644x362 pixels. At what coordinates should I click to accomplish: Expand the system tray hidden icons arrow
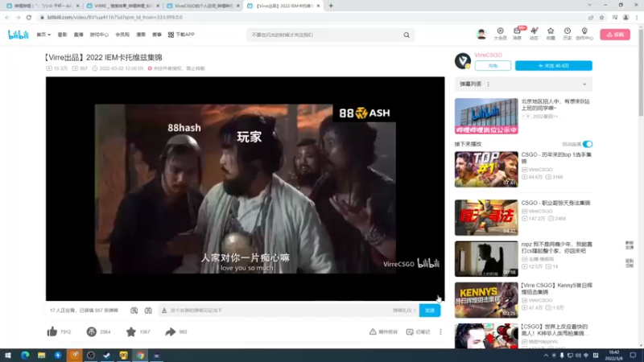pos(546,356)
